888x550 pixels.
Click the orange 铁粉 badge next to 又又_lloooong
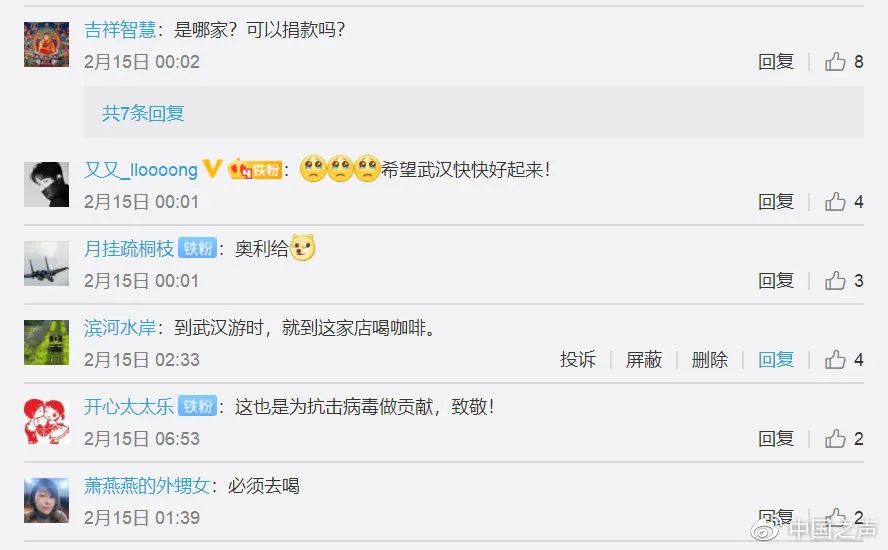[x=255, y=168]
